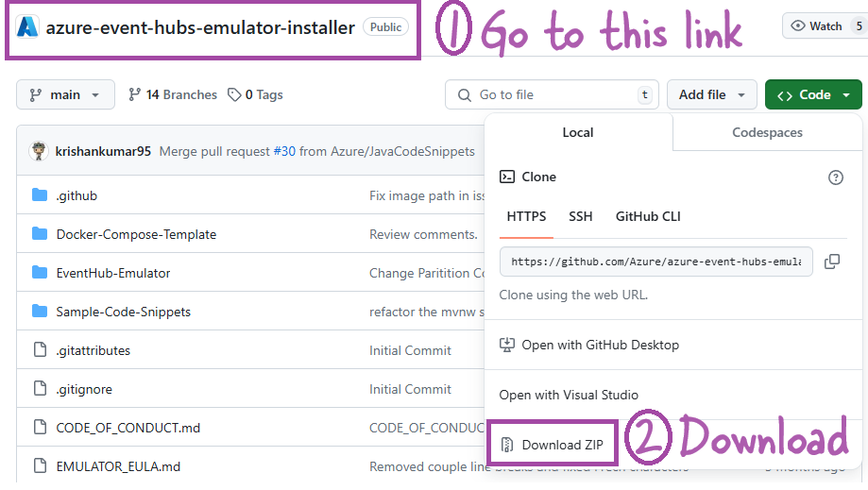Screen dimensions: 868x490
Task: Click the file icon beside .gitattributes
Action: (40, 349)
